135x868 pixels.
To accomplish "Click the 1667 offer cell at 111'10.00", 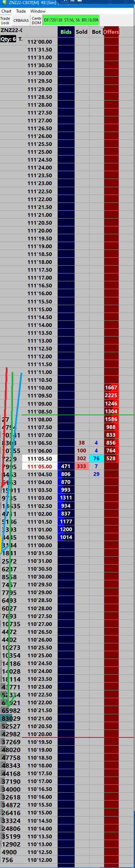I will point(111,387).
